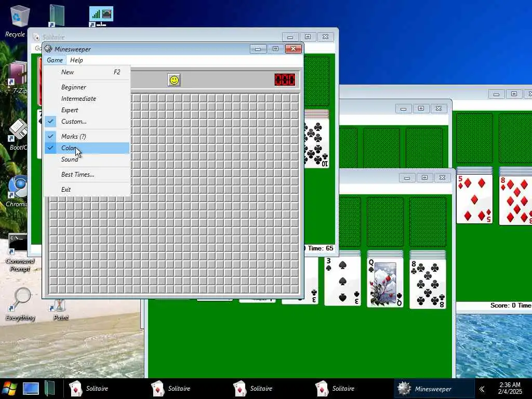Screen dimensions: 532x399
Task: Launch the Chromium desktop shortcut
Action: coord(18,191)
